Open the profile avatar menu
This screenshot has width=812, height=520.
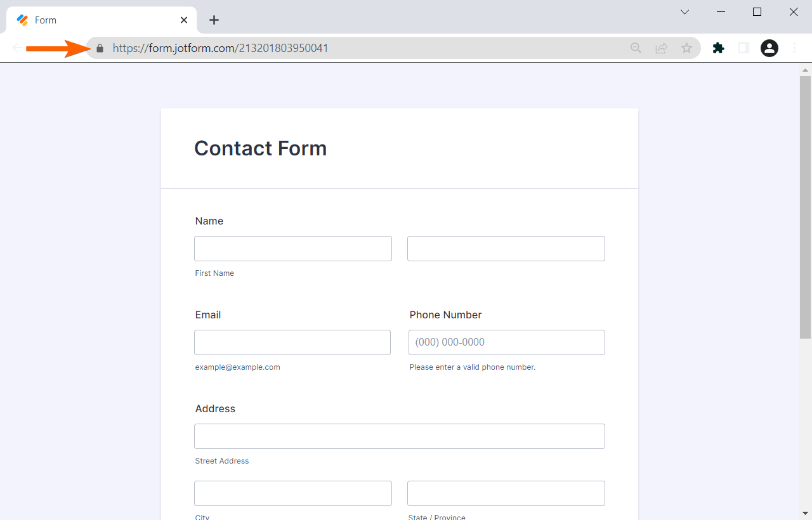coord(769,48)
